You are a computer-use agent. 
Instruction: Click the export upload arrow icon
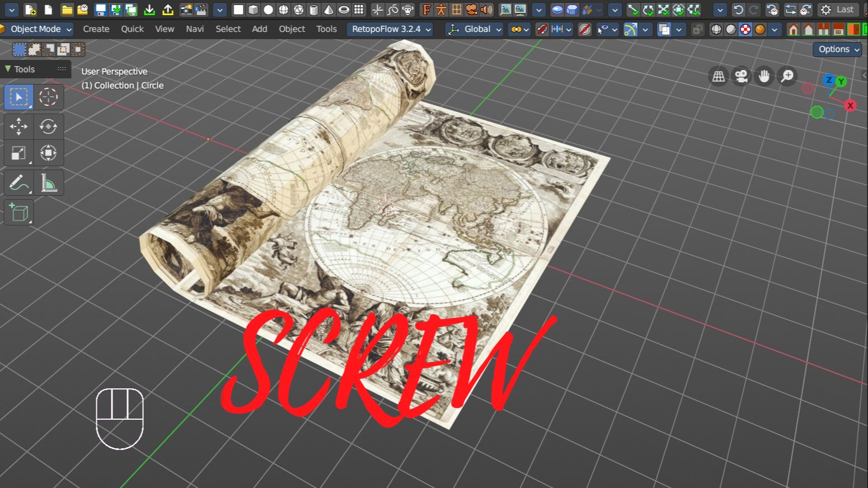pyautogui.click(x=167, y=10)
